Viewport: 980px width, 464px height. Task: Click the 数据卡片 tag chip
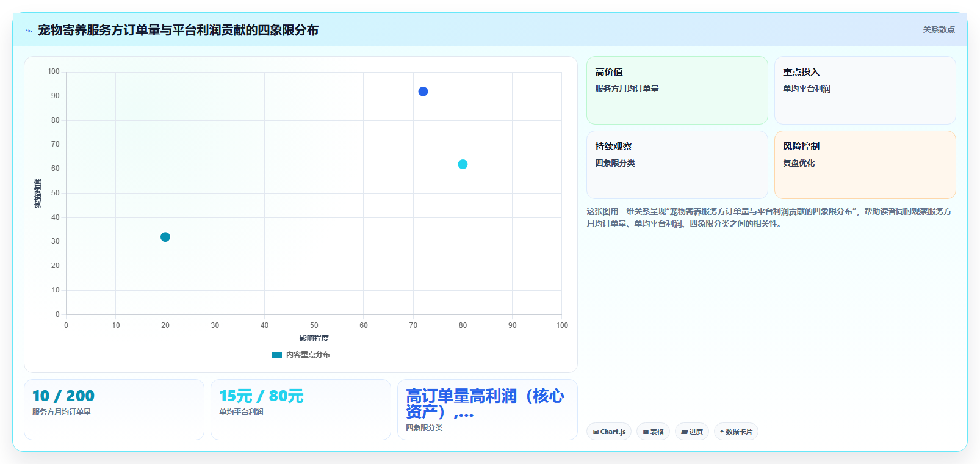coord(736,432)
